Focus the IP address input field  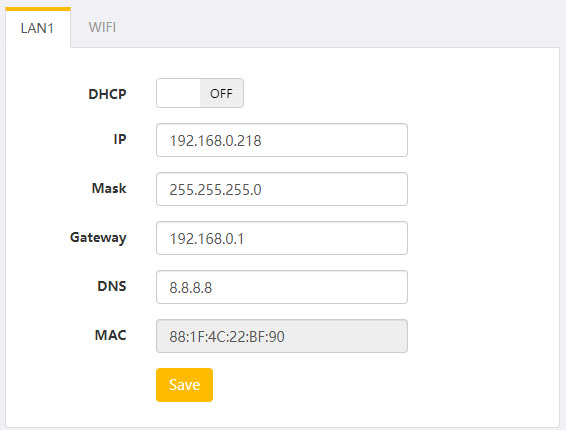[x=282, y=140]
